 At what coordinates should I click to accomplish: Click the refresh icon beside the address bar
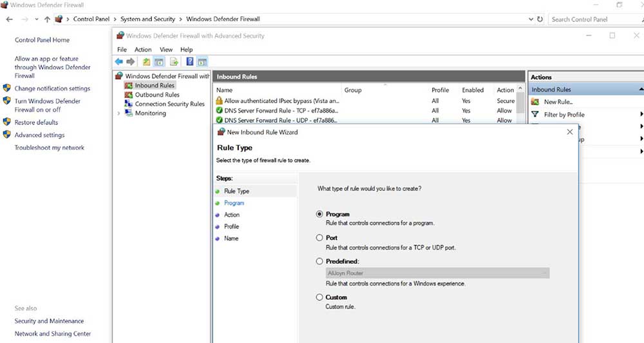[x=540, y=19]
